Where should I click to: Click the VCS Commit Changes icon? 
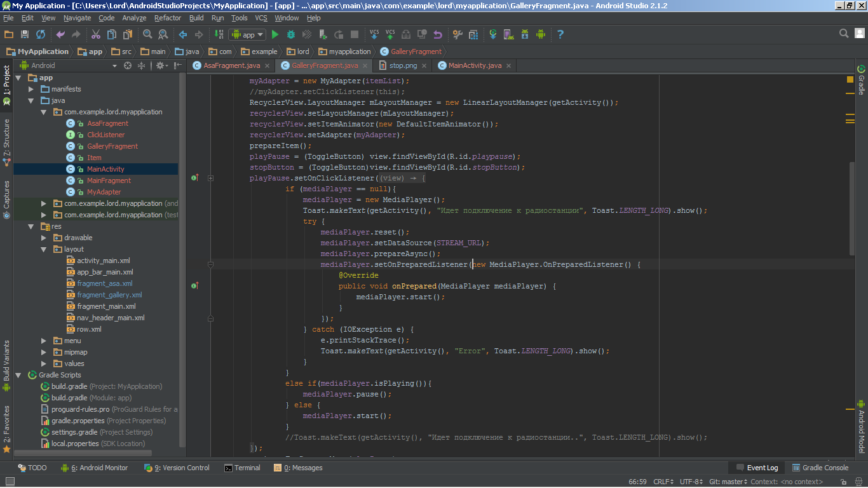[x=390, y=34]
